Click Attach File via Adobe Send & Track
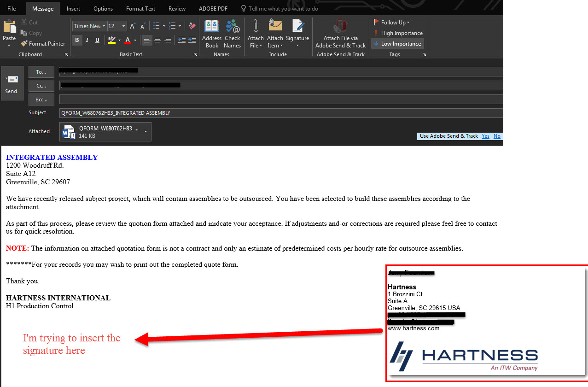This screenshot has height=387, width=588. pyautogui.click(x=340, y=34)
